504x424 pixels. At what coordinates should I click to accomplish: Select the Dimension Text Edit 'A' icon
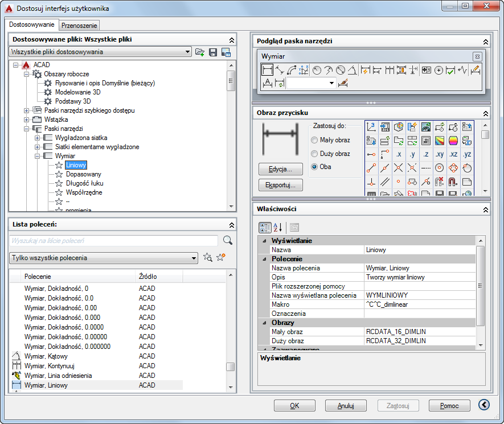tap(268, 83)
